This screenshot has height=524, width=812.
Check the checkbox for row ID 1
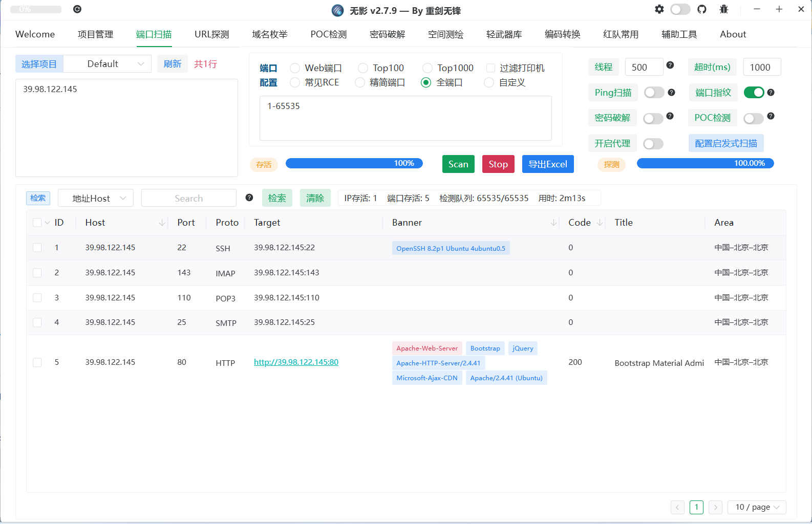pos(37,248)
